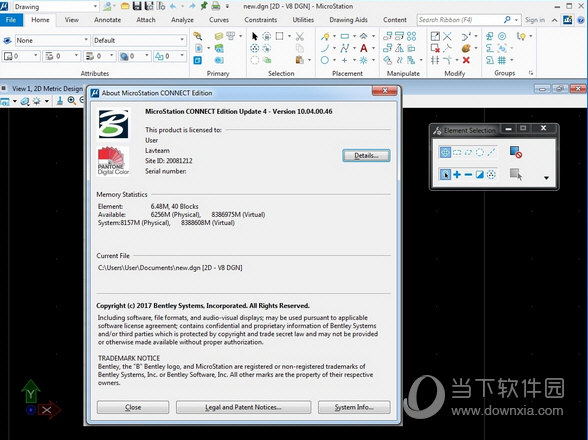The height and width of the screenshot is (440, 588).
Task: Click the green pushpin icon in quick access toolbar
Action: click(x=204, y=6)
